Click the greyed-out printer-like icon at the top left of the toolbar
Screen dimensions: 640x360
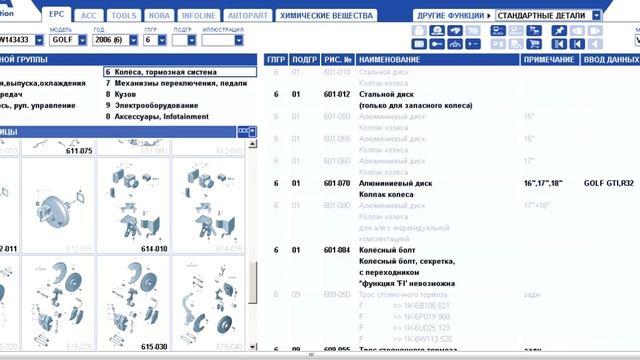pos(419,31)
